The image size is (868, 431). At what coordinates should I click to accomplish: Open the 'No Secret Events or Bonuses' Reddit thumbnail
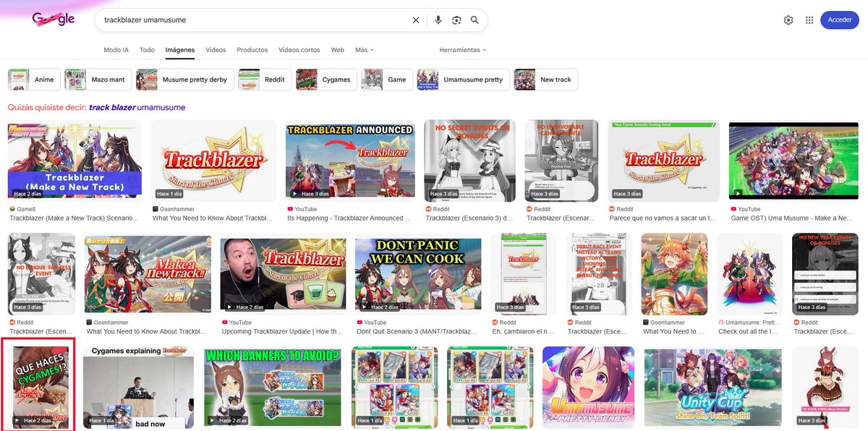pos(470,161)
